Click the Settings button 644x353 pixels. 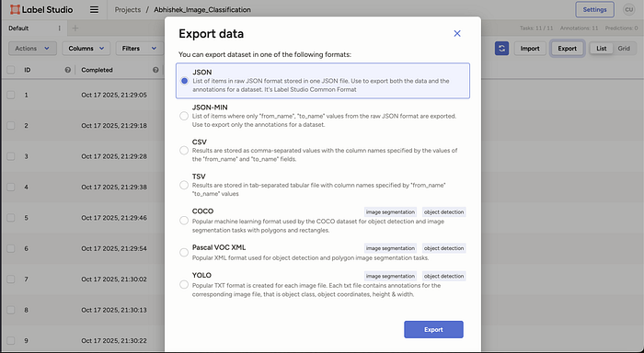point(594,9)
